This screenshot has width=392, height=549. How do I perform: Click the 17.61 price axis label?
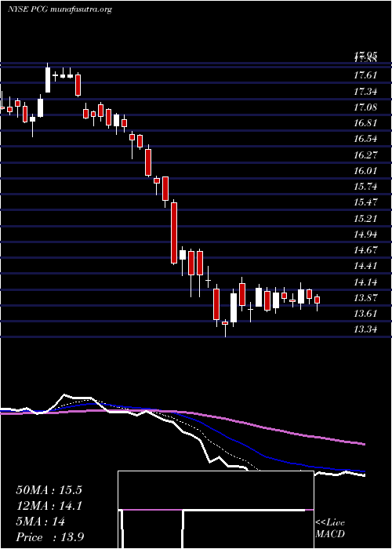365,75
